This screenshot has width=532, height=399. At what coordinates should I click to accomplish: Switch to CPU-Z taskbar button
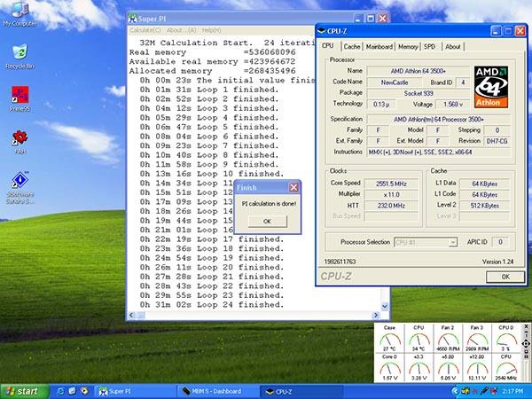point(301,392)
